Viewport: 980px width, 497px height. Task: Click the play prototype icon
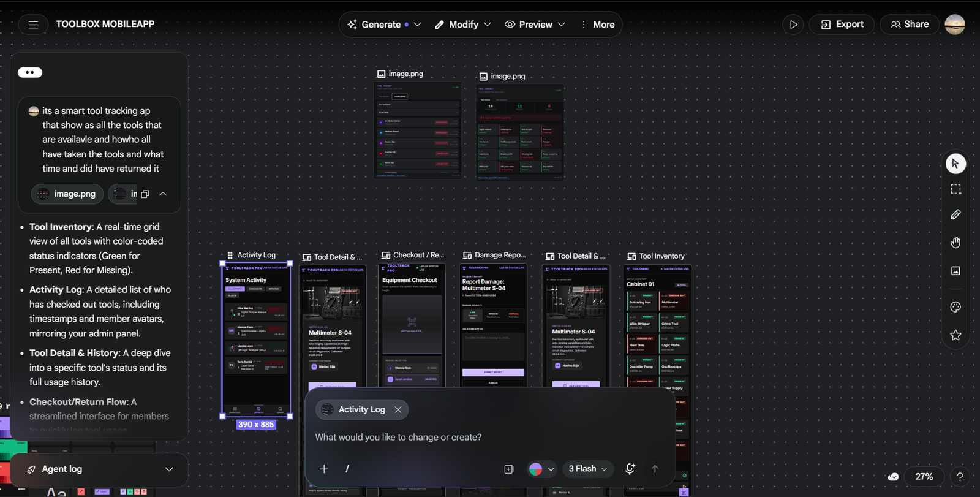pyautogui.click(x=793, y=25)
